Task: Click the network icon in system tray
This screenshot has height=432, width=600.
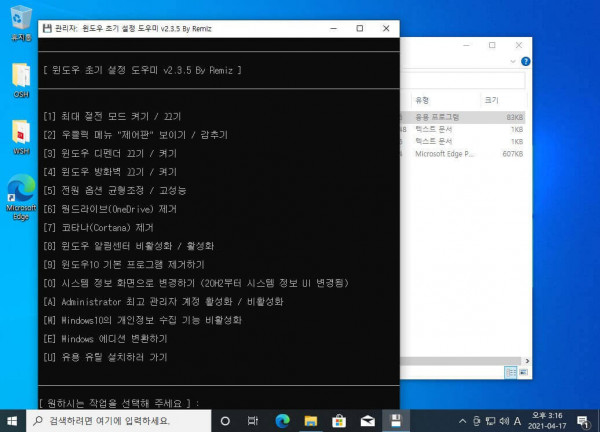Action: pyautogui.click(x=490, y=421)
